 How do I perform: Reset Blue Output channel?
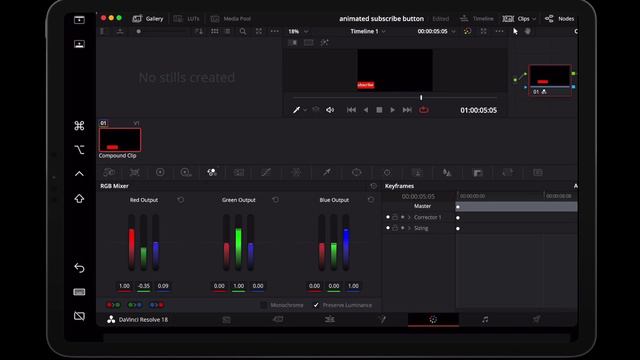click(x=371, y=200)
